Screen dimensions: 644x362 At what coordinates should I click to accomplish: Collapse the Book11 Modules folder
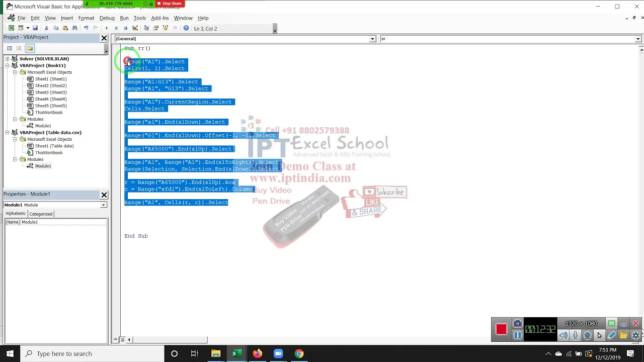(15, 119)
